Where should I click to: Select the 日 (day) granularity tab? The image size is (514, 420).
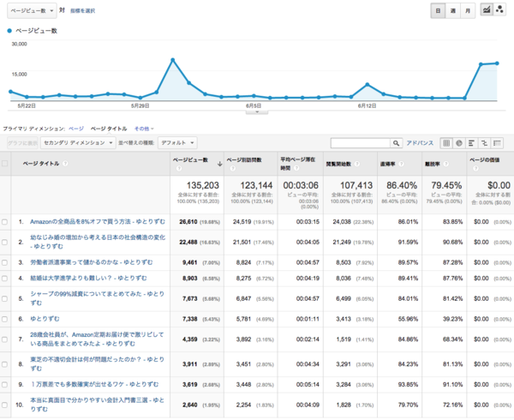[x=438, y=10]
